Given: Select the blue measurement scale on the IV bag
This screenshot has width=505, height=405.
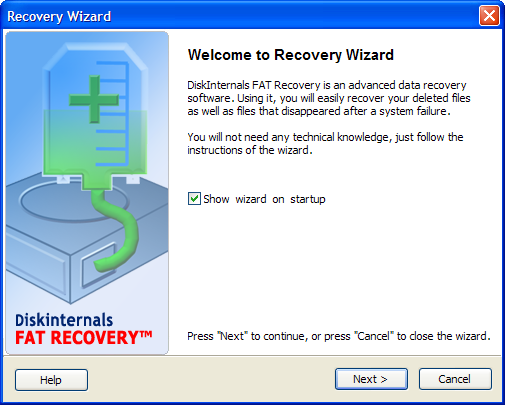Looking at the screenshot, I should pos(112,113).
